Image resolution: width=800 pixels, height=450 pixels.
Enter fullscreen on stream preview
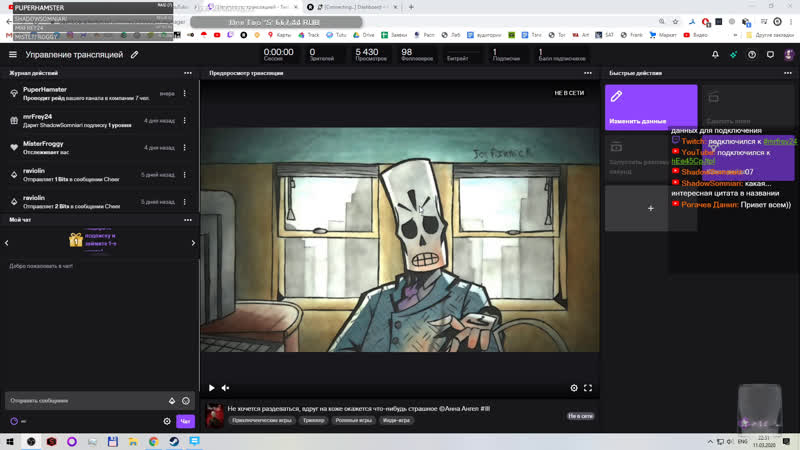(588, 388)
